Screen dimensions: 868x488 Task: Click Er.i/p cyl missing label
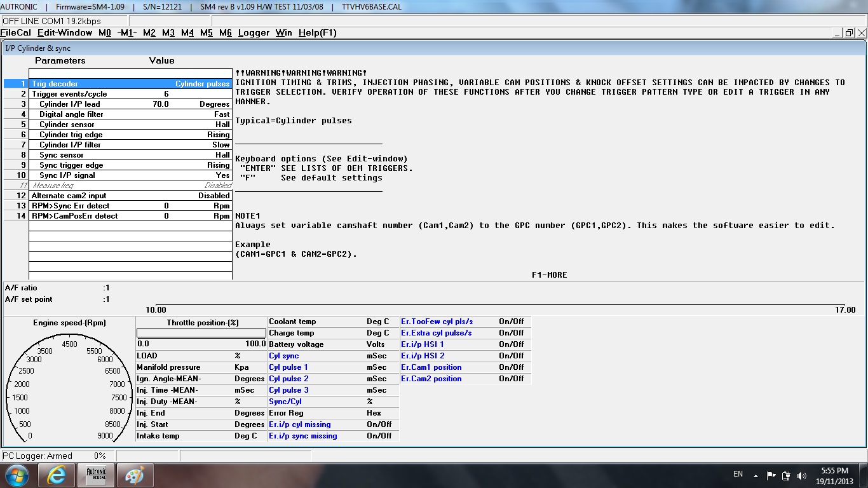(300, 424)
